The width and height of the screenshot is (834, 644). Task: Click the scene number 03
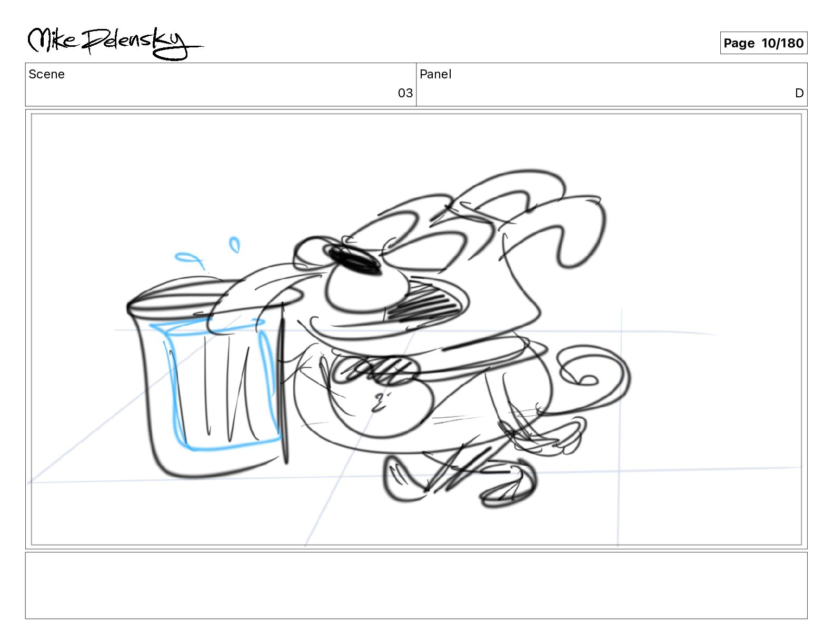(x=405, y=93)
